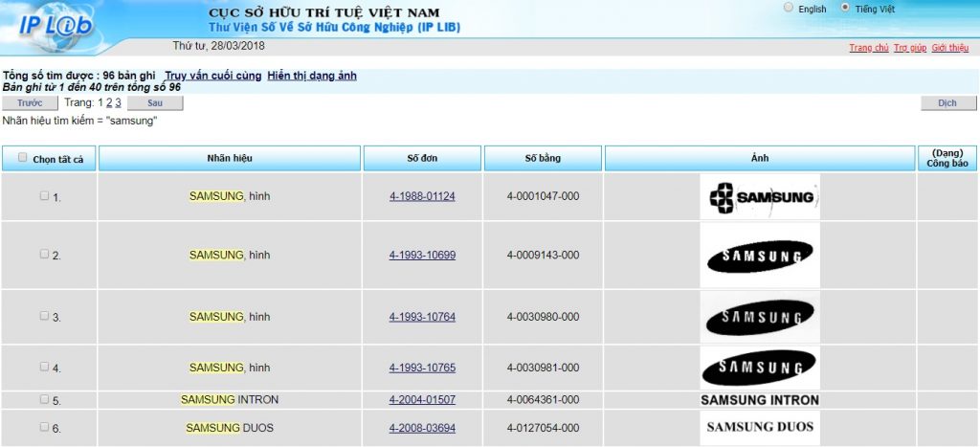Click certificate number 4-0001047-000

tap(544, 196)
